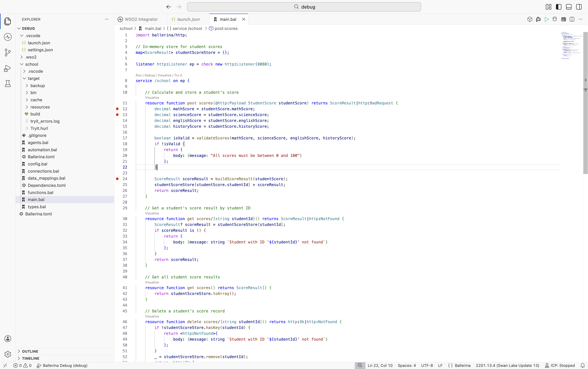This screenshot has height=369, width=588.
Task: Run the program with green play icon
Action: click(547, 19)
